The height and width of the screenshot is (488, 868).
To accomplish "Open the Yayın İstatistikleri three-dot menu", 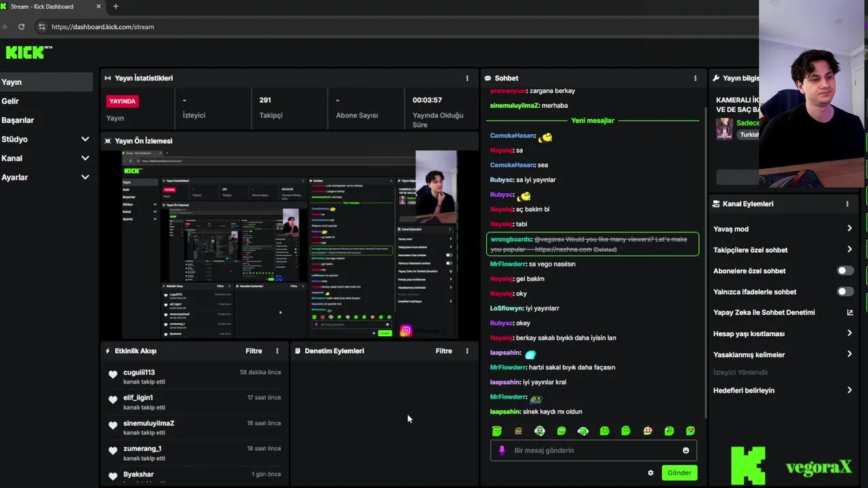I will click(467, 78).
